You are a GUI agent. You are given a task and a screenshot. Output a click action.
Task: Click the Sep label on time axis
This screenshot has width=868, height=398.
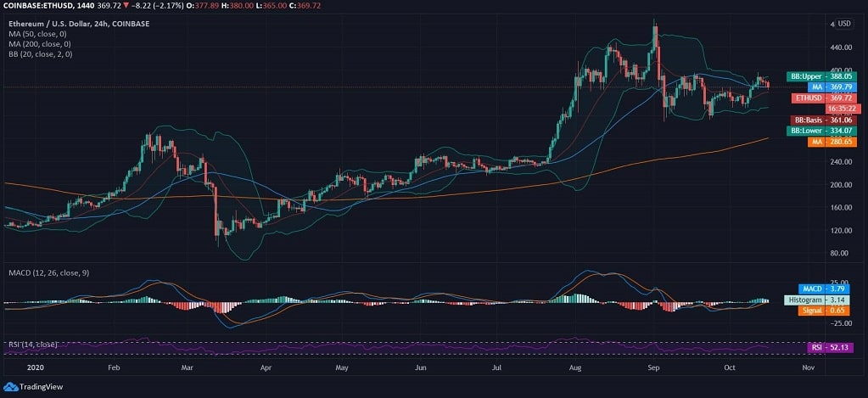click(654, 367)
